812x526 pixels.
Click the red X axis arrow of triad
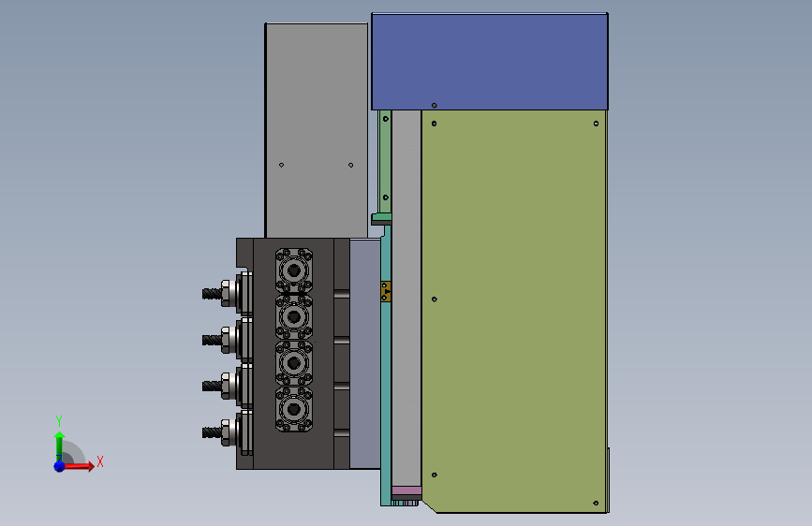coord(79,466)
